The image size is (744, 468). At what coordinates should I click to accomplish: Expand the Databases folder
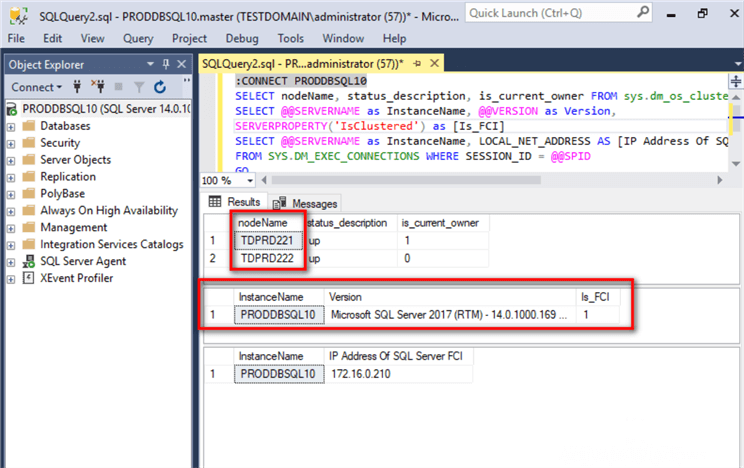(10, 126)
